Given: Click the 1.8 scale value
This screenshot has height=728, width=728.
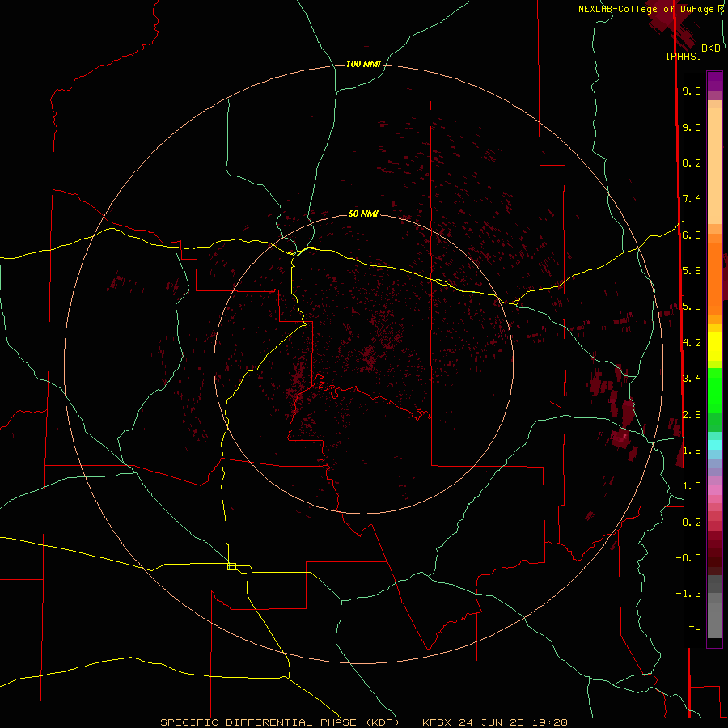Looking at the screenshot, I should pos(692,451).
